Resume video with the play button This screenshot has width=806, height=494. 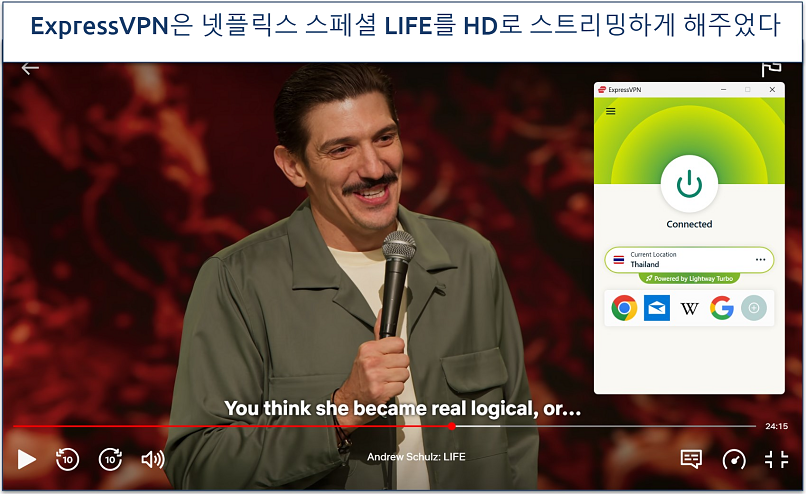(26, 459)
